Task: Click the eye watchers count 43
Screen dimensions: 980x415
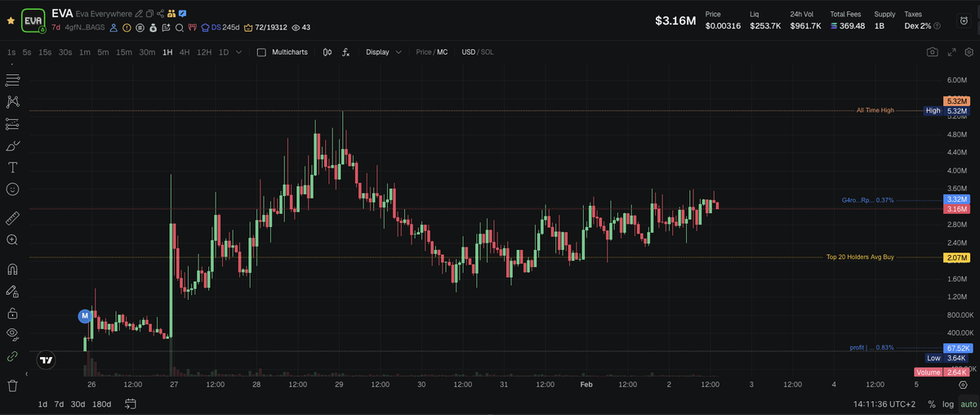Action: coord(301,28)
